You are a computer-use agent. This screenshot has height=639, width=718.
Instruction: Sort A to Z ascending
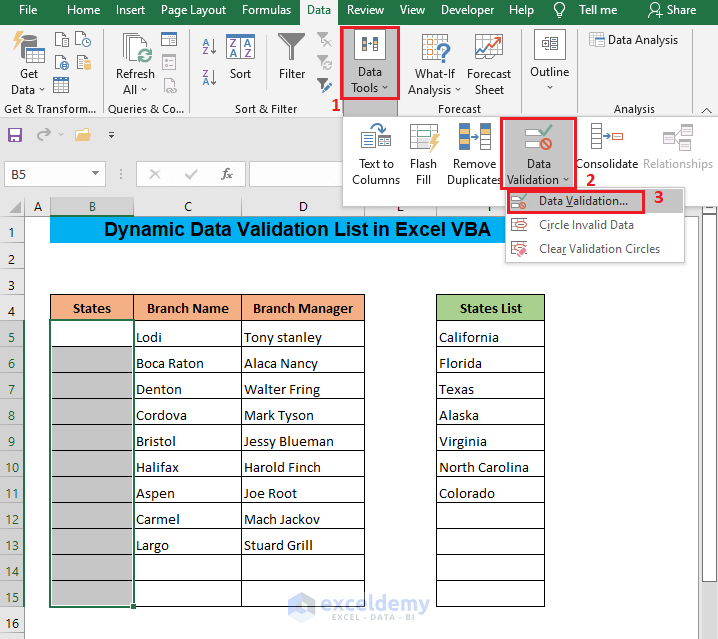pyautogui.click(x=209, y=47)
